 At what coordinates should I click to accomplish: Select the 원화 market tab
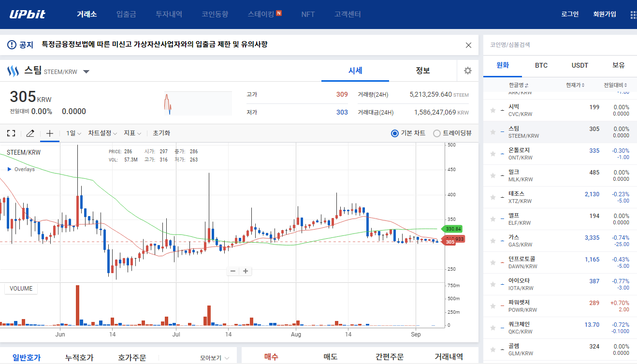(x=503, y=65)
